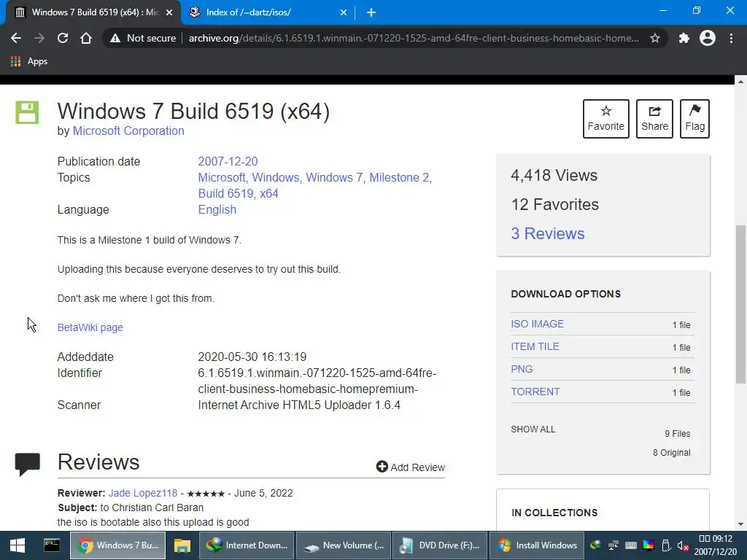This screenshot has width=747, height=560.
Task: Close the Index of /~dartz/isos/ tab
Action: coord(344,12)
